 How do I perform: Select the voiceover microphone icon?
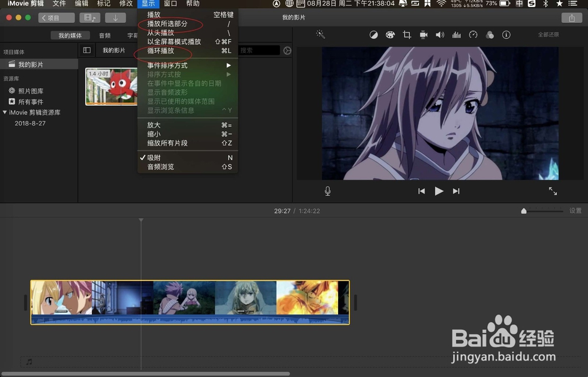pyautogui.click(x=328, y=191)
